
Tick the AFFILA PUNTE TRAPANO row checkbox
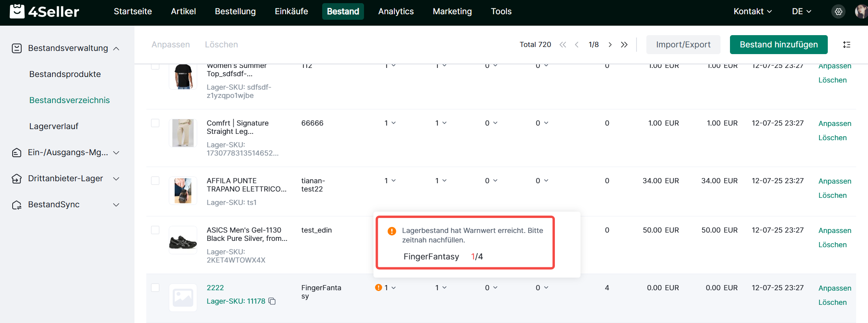[155, 181]
